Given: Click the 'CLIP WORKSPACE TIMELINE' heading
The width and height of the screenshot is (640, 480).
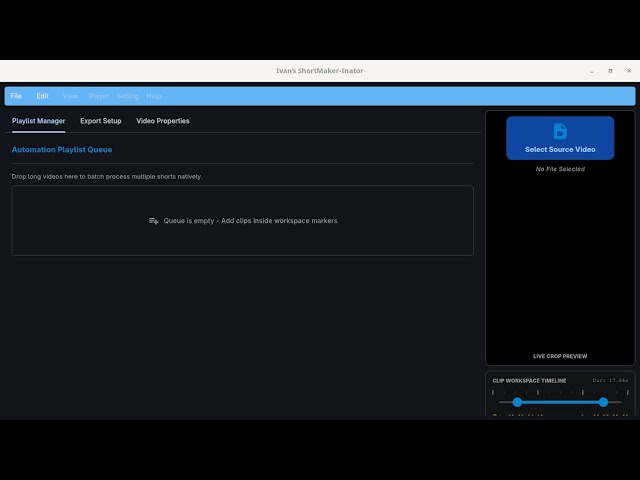Looking at the screenshot, I should click(529, 380).
